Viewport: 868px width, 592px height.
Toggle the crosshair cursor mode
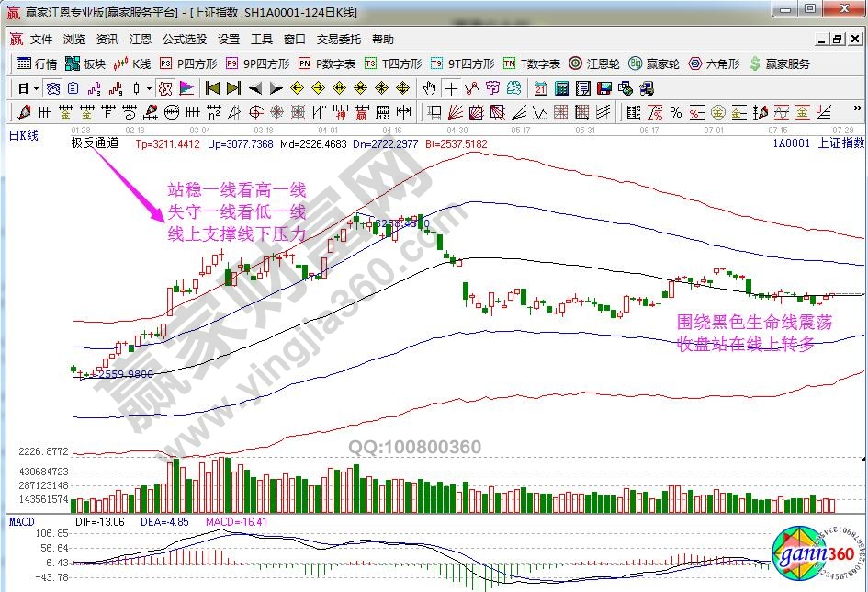(451, 88)
